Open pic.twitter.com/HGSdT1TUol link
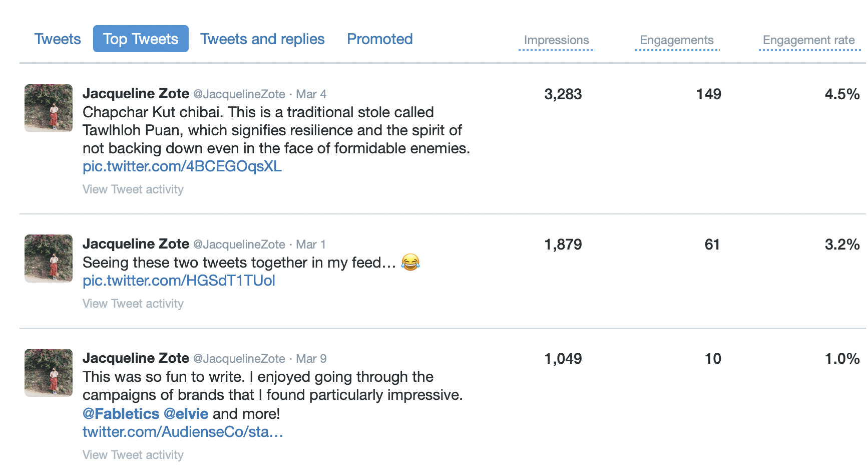The width and height of the screenshot is (868, 472). (179, 281)
